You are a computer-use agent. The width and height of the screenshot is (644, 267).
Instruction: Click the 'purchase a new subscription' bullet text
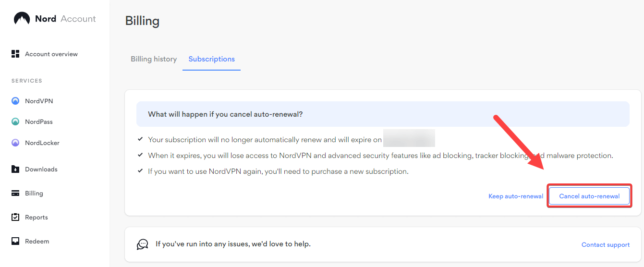click(278, 171)
